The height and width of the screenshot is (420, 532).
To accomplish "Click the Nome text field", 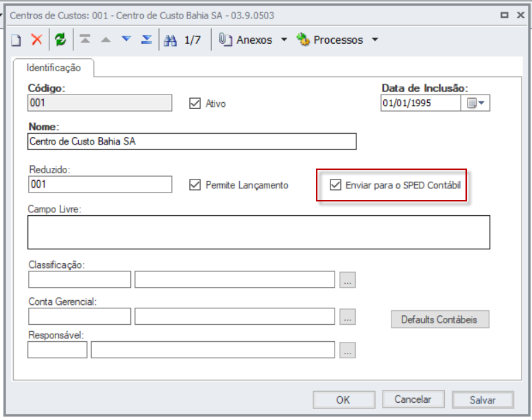I will click(x=192, y=141).
